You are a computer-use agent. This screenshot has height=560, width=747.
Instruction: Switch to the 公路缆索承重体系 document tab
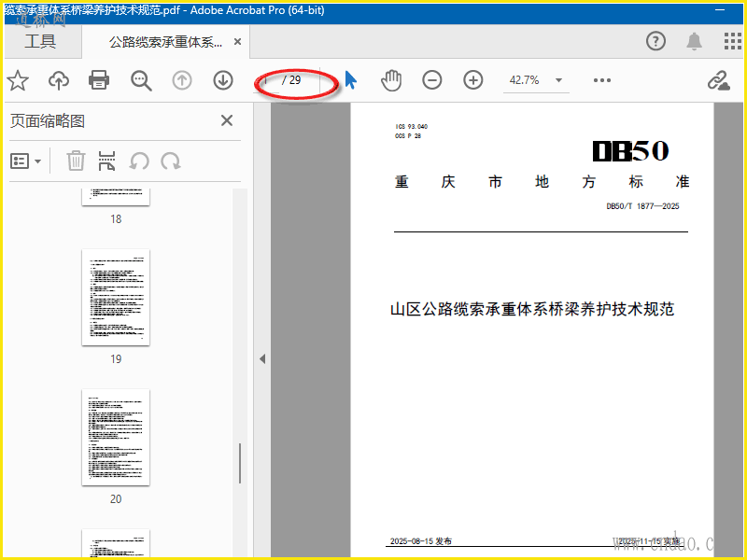[x=165, y=42]
